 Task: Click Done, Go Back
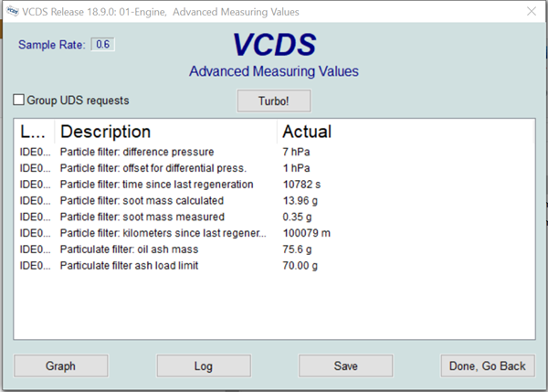(487, 366)
